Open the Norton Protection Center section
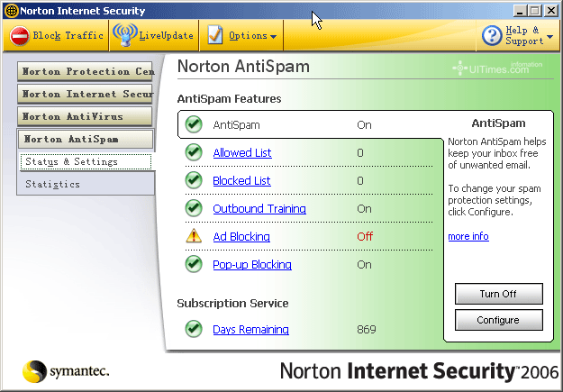This screenshot has width=563, height=392. pyautogui.click(x=85, y=71)
